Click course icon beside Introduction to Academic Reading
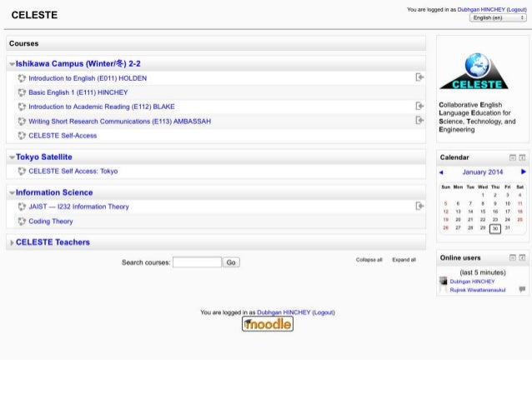The image size is (532, 399). pyautogui.click(x=22, y=107)
